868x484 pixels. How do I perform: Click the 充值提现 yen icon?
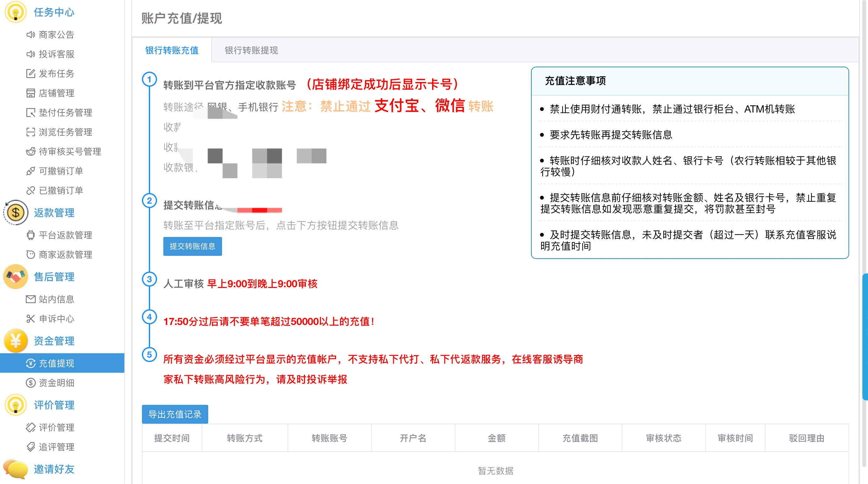tap(31, 363)
